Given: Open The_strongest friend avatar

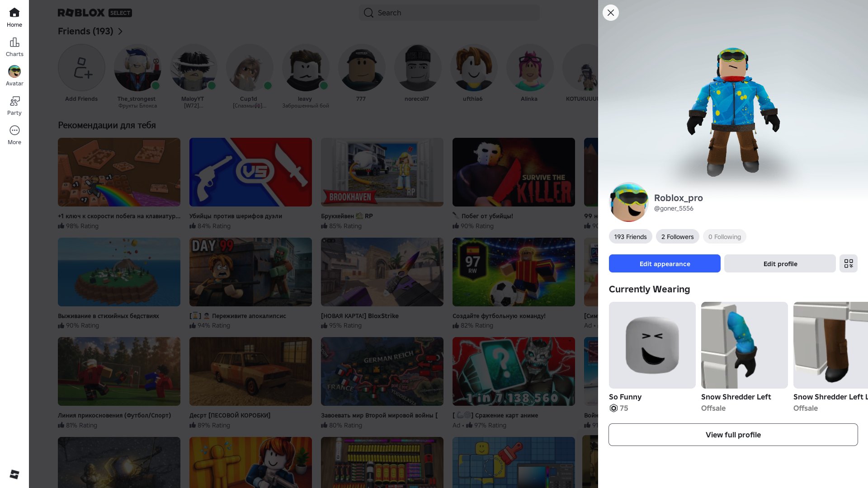Looking at the screenshot, I should click(x=137, y=68).
